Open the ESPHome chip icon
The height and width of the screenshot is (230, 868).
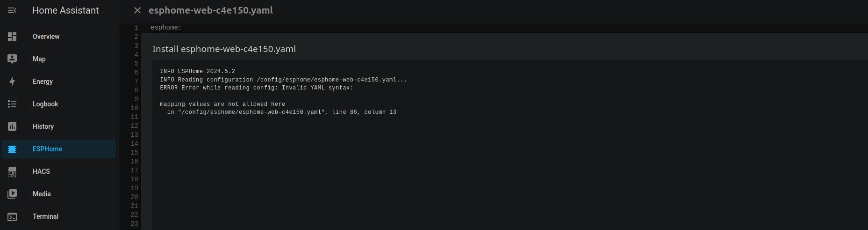(x=12, y=149)
